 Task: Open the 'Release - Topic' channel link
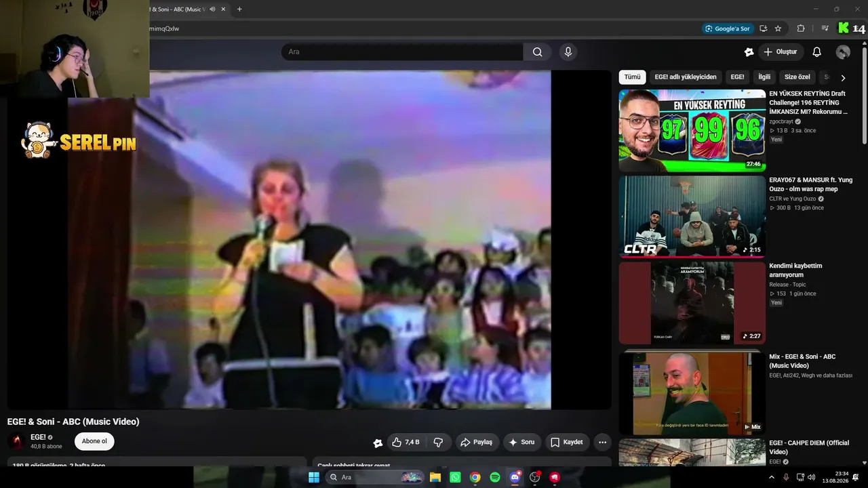coord(787,285)
